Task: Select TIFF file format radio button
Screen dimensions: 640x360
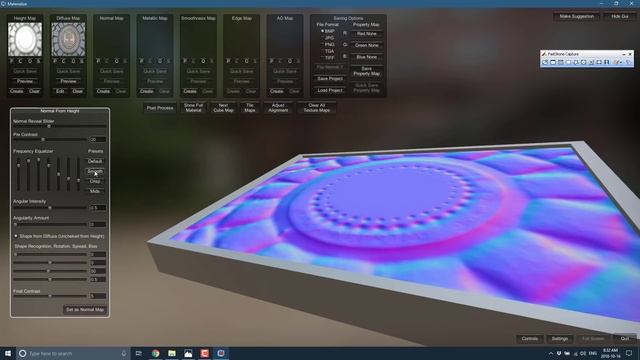Action: tap(322, 58)
